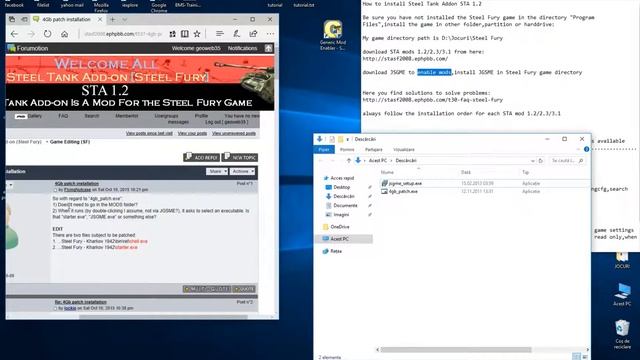Click the NEW TOPIC button
Viewport: 640px width, 360px height.
click(x=240, y=157)
